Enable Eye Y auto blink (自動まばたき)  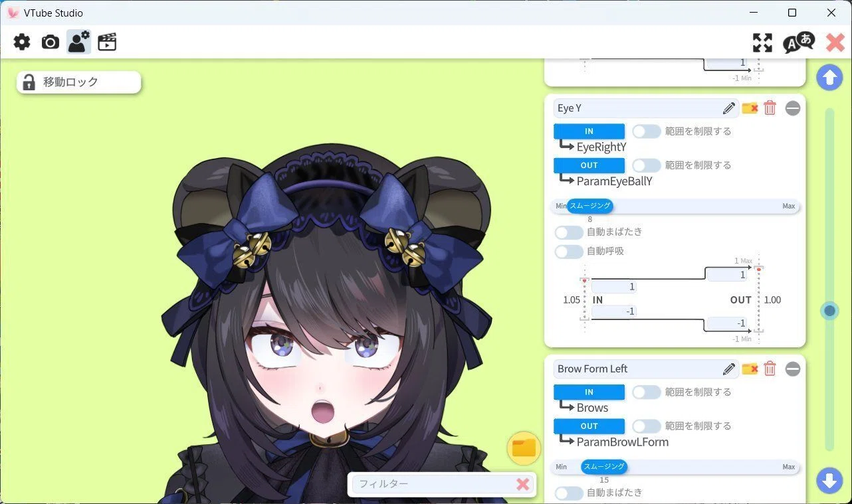coord(569,232)
